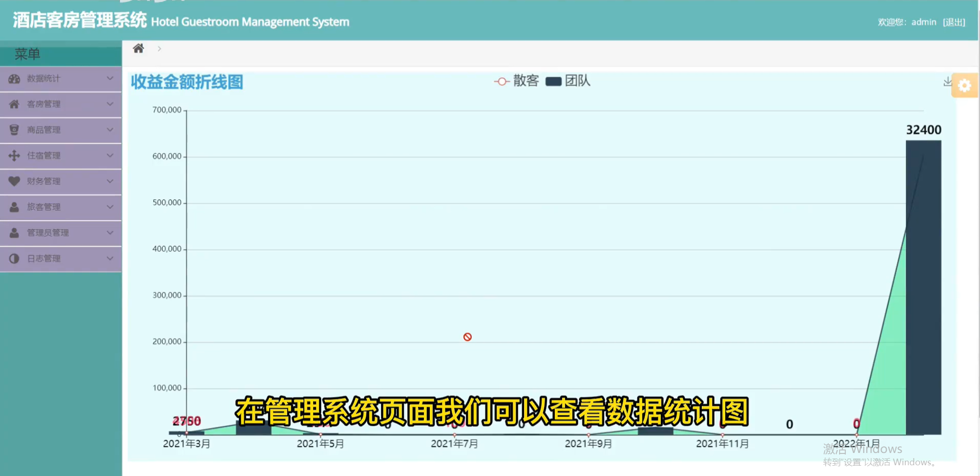Click the 2021年11月 axis label
The height and width of the screenshot is (476, 980).
click(722, 444)
